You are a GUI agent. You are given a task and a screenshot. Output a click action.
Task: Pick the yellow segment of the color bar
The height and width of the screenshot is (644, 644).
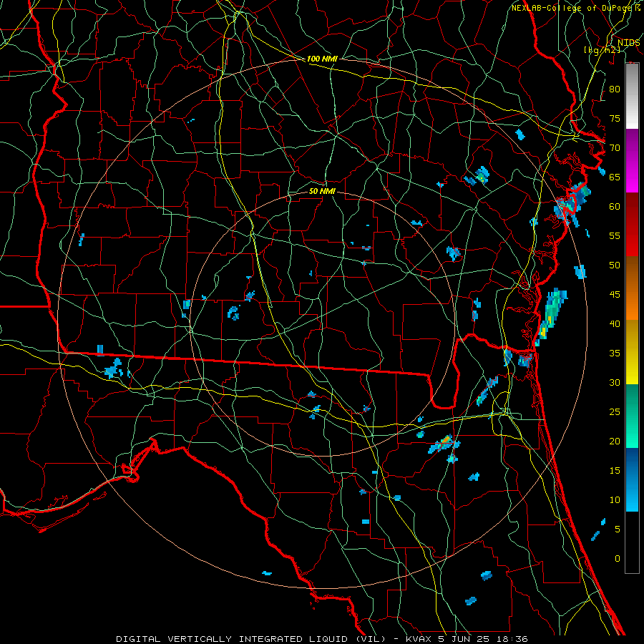coord(632,352)
